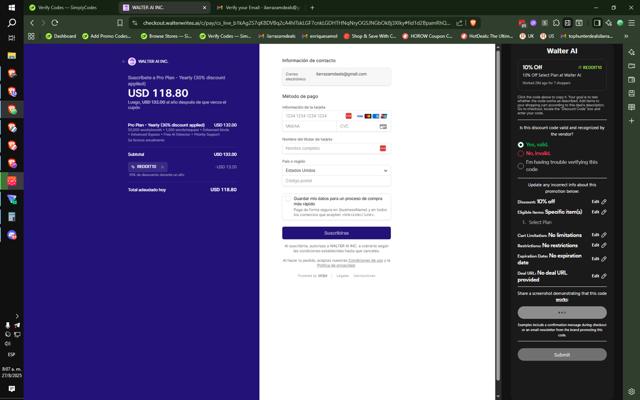Viewport: 640px width, 400px height.
Task: Click the pencil icon for Expiration Date
Action: click(604, 259)
